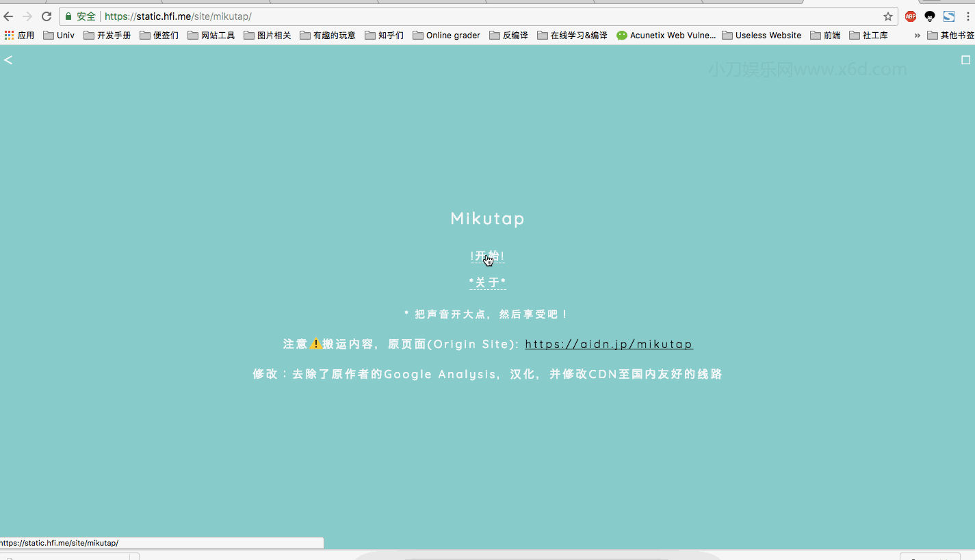Bookmark this page using the star icon

(x=887, y=16)
